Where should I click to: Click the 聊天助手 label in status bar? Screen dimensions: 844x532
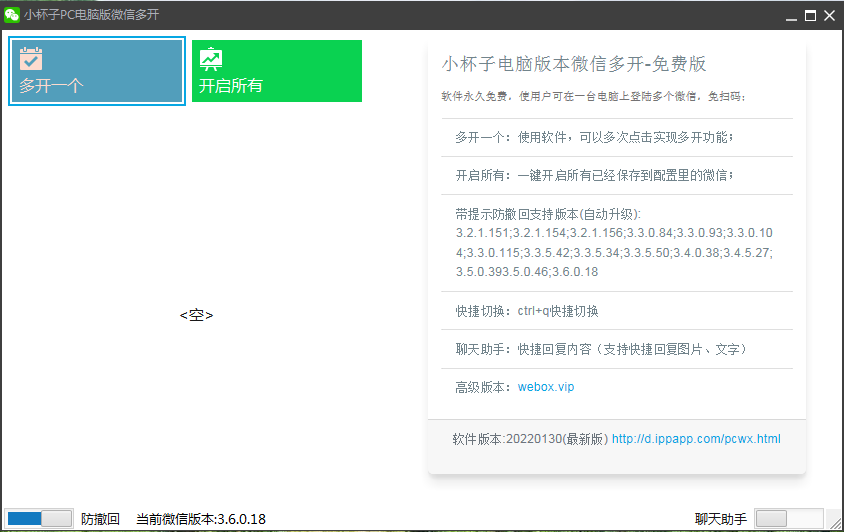[x=721, y=519]
